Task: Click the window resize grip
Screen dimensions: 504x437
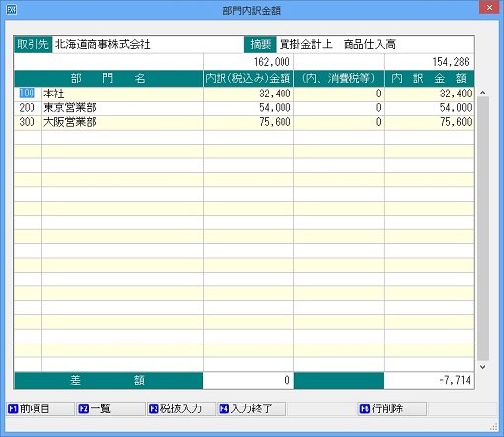Action: coord(494,426)
